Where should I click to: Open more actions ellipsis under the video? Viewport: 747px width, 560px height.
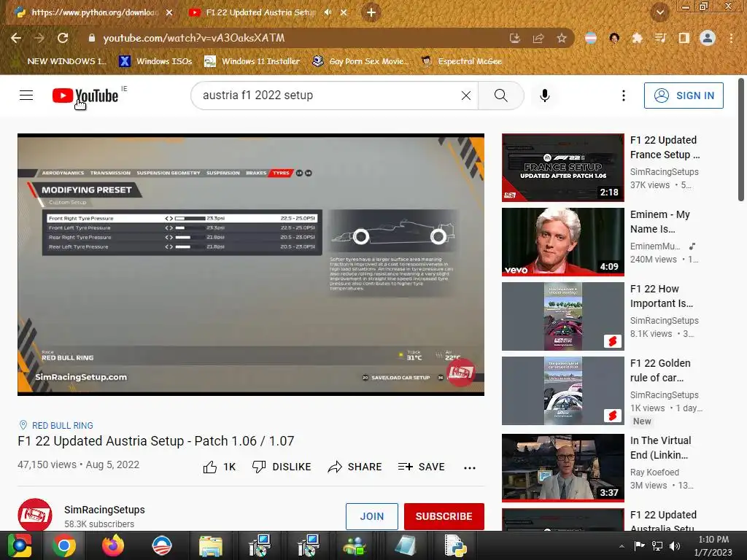(470, 467)
